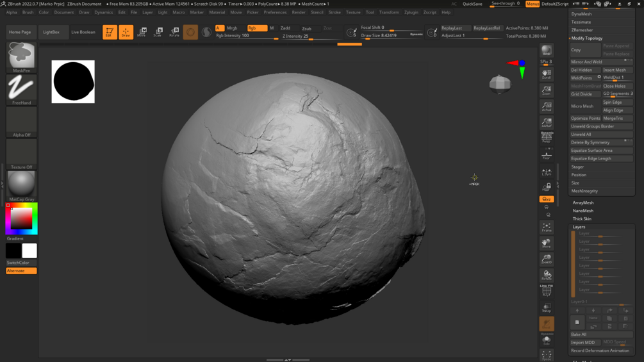Screen dimensions: 644x362
Task: Click the Mirror And Weld button
Action: (x=586, y=62)
